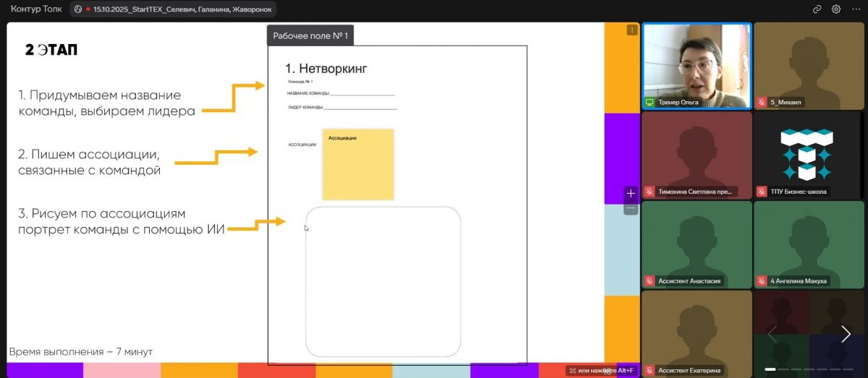Image resolution: width=868 pixels, height=378 pixels.
Task: Select Ассистент Екатерина participant tile
Action: (x=697, y=332)
